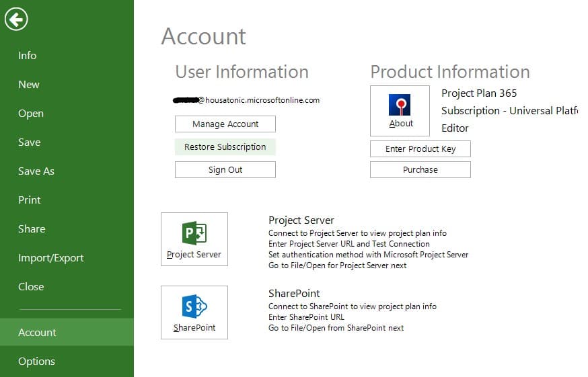The width and height of the screenshot is (588, 377).
Task: Open the Info menu item
Action: (28, 56)
